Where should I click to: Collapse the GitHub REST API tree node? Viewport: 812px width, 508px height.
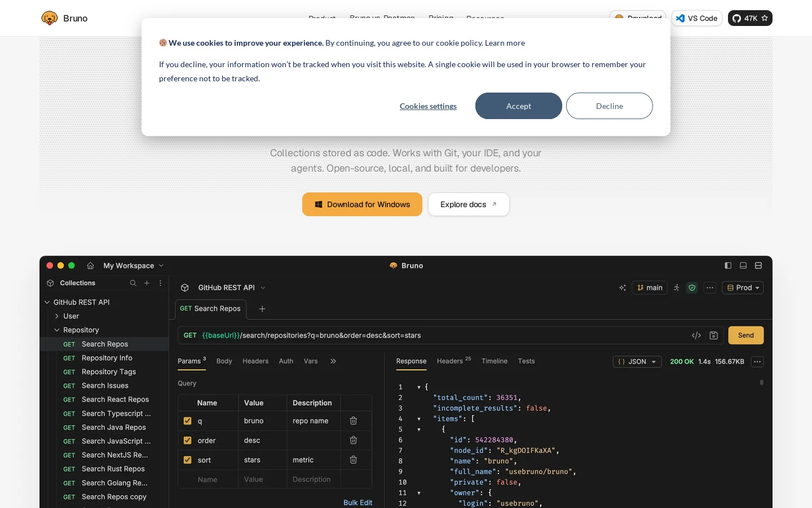47,302
